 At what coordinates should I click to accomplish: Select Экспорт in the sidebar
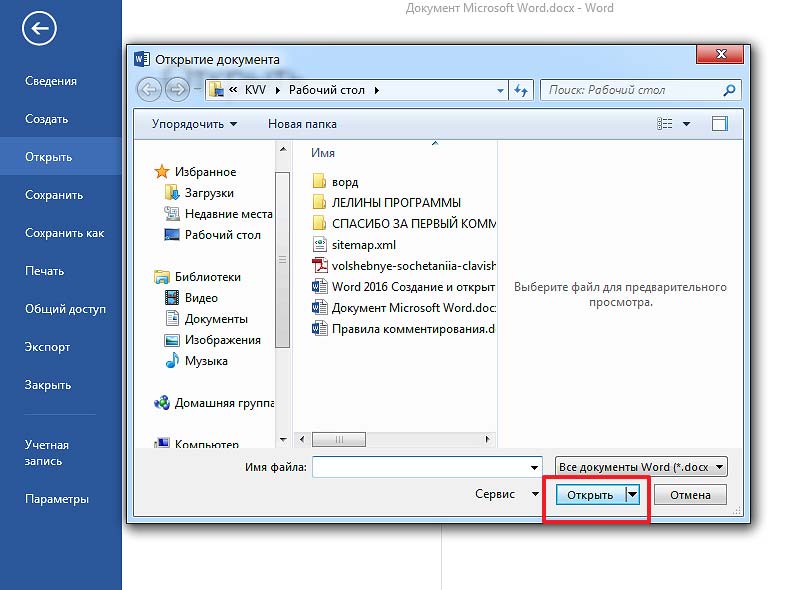47,347
